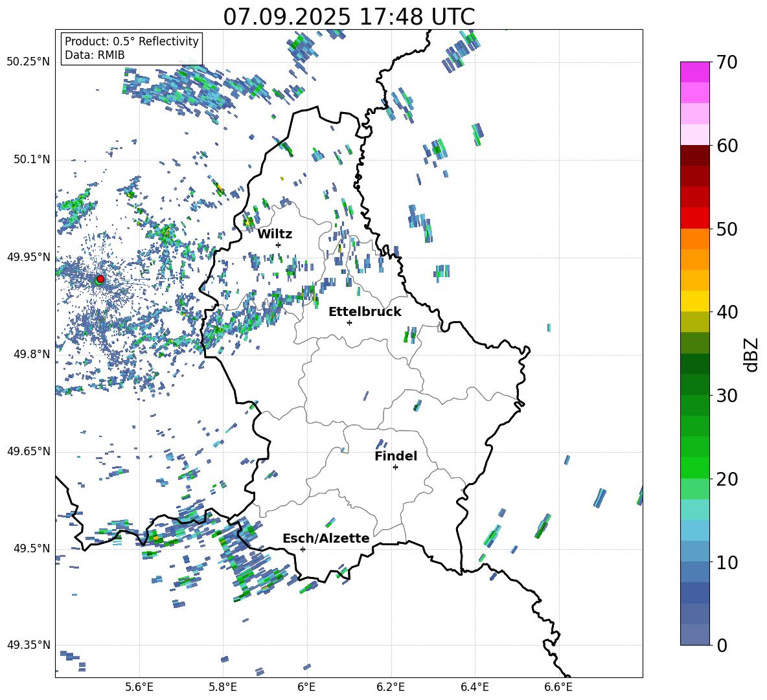Click the 20 tick label on colorbar
Screen dimensions: 767x700
tap(727, 479)
